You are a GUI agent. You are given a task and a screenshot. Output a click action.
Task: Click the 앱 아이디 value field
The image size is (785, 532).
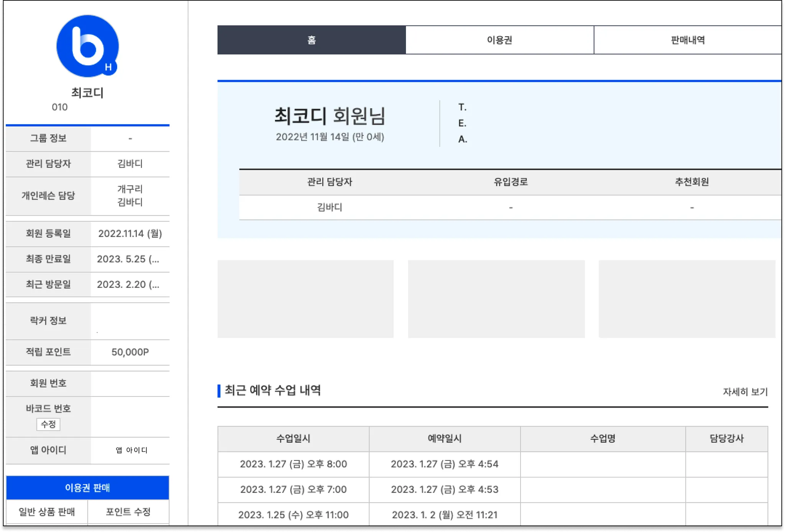[x=131, y=450]
